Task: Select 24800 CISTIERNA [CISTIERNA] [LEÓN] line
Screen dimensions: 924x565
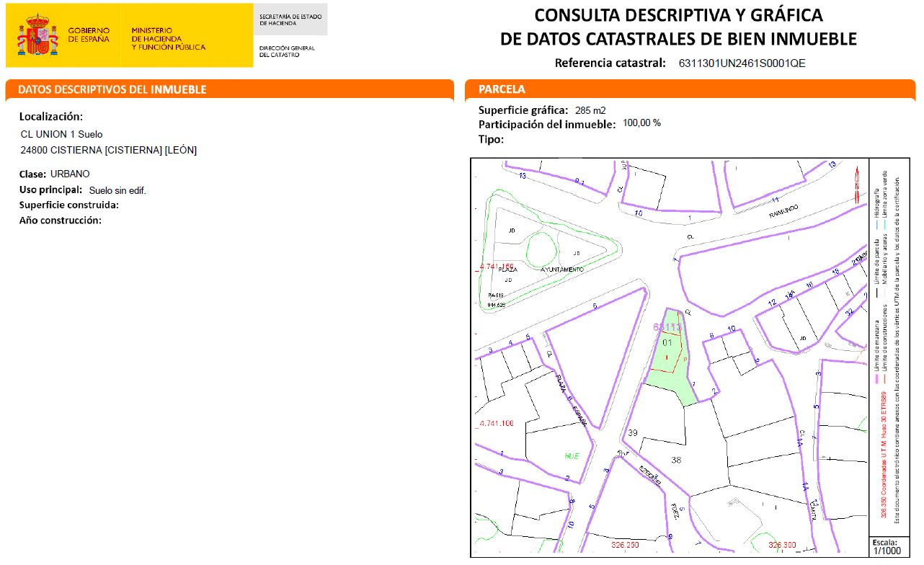Action: (x=109, y=150)
